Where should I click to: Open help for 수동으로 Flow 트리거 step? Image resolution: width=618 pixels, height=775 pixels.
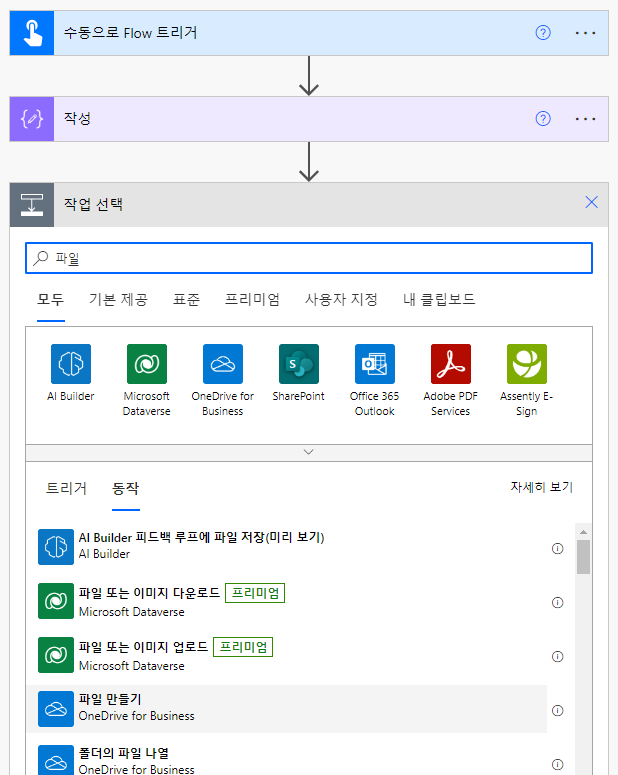click(543, 33)
